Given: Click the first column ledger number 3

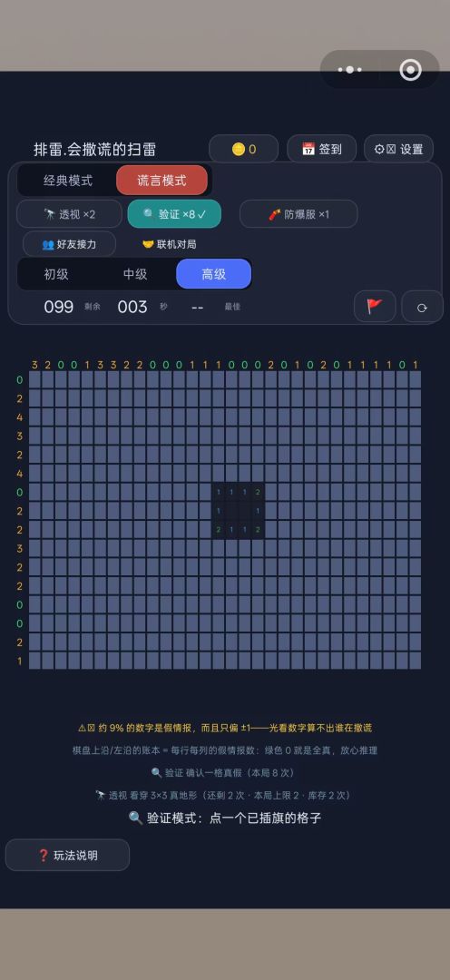Looking at the screenshot, I should [34, 365].
